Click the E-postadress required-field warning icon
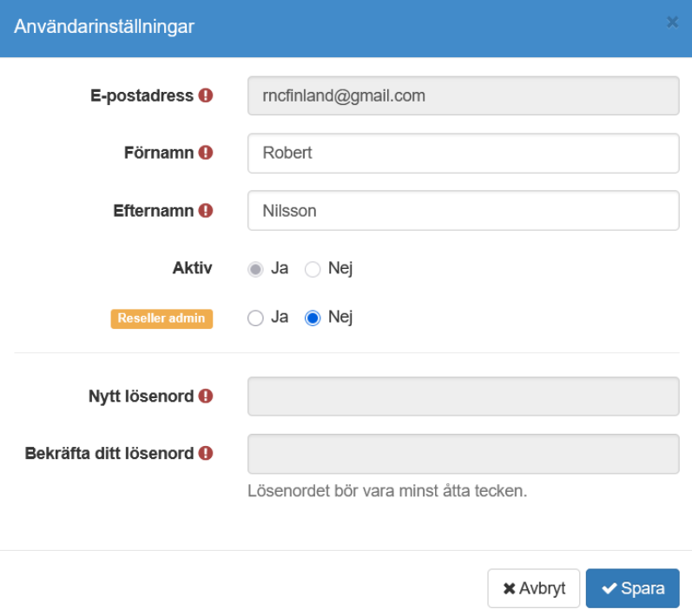Viewport: 692px width, 616px height. 206,95
